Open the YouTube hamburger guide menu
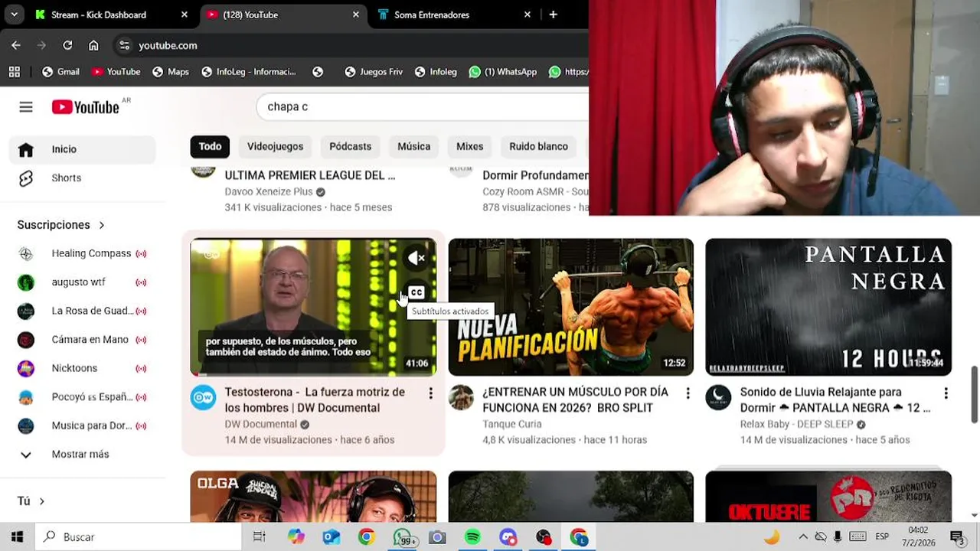The width and height of the screenshot is (980, 551). pos(26,107)
